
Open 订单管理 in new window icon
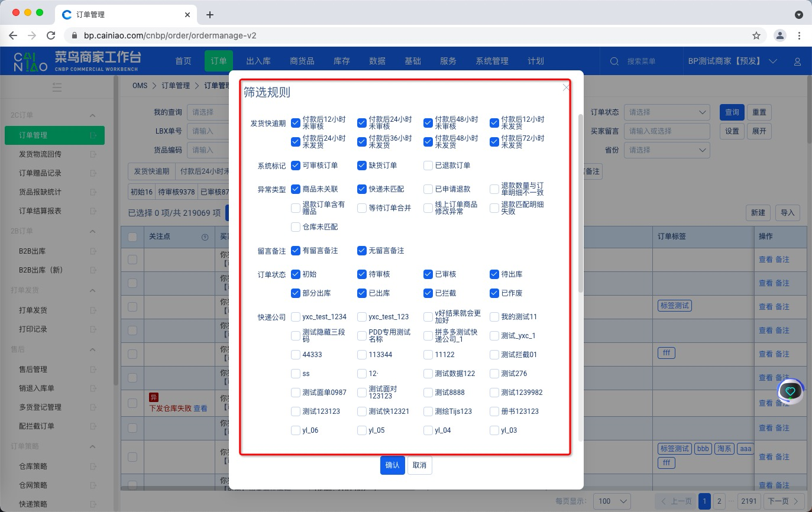pyautogui.click(x=93, y=135)
